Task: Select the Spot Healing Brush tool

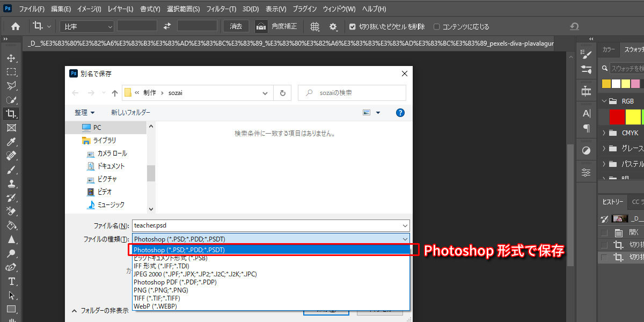Action: 11,156
